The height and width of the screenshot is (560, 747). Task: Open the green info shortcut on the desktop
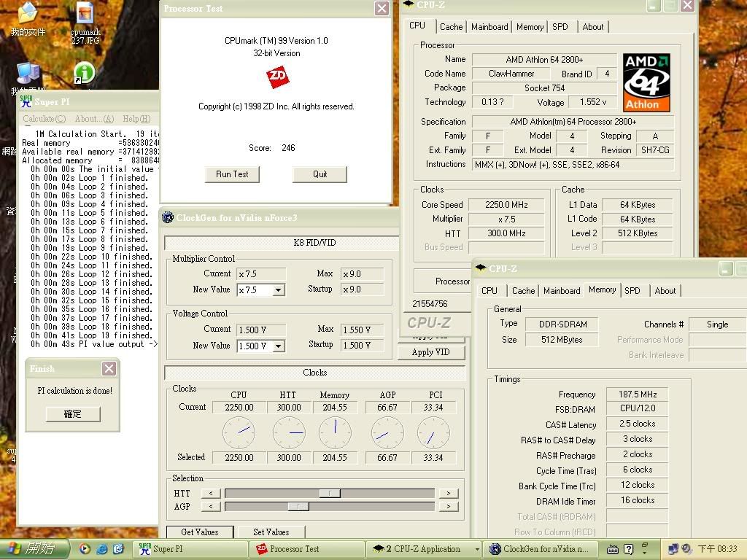[85, 73]
